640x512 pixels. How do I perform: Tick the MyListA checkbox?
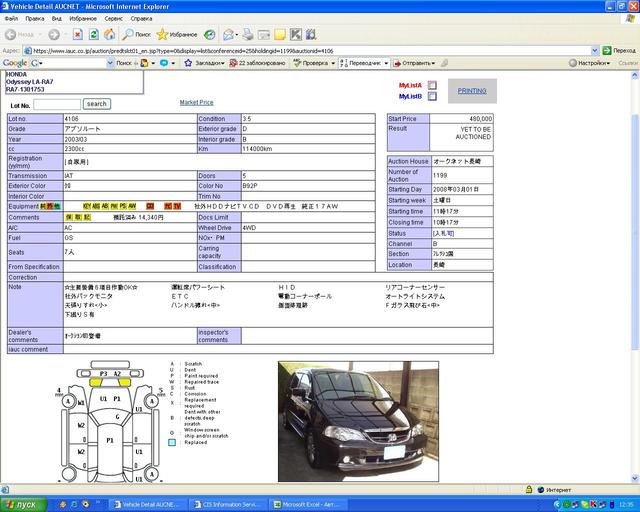(x=432, y=85)
